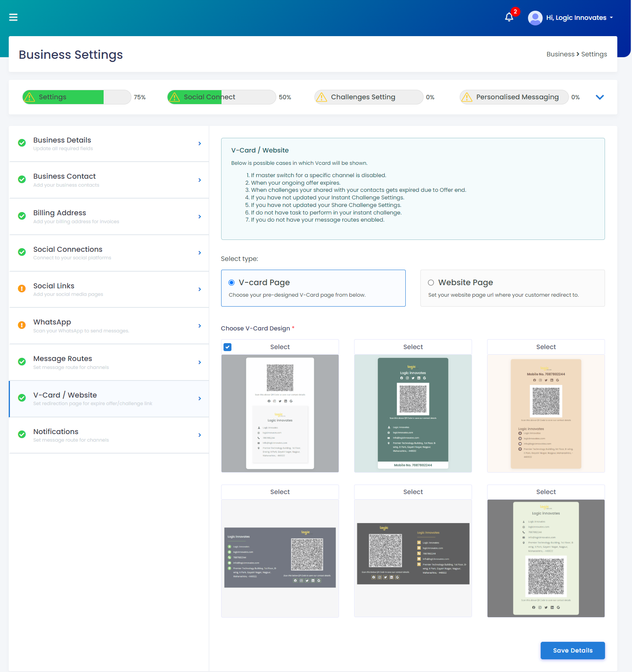Click Select header of peach design
The image size is (632, 672).
coord(546,347)
